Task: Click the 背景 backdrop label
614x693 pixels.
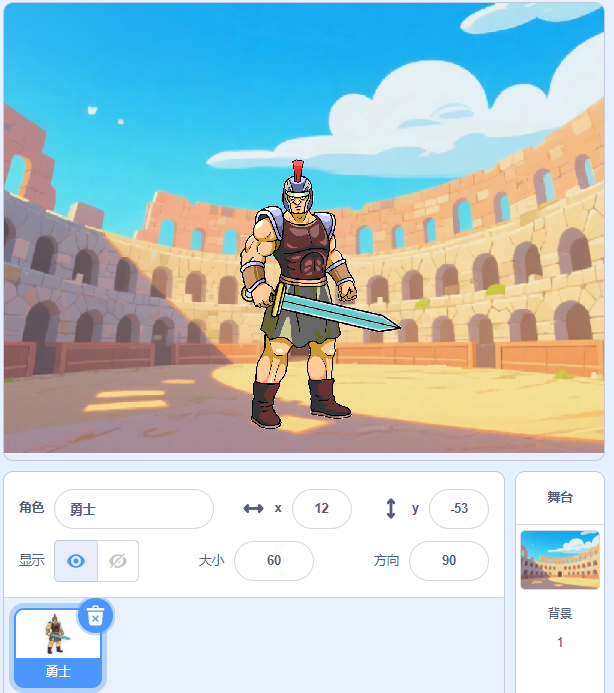Action: tap(560, 613)
